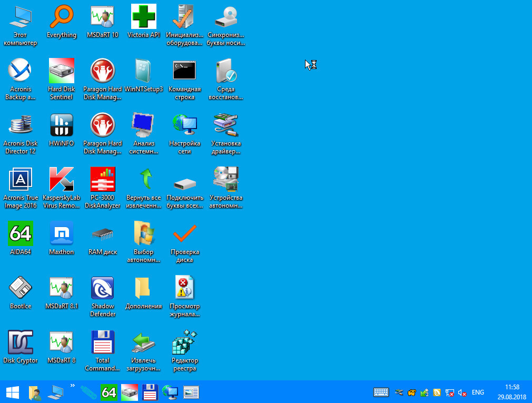The height and width of the screenshot is (403, 532).
Task: Click the Everything search desktop icon
Action: [62, 17]
